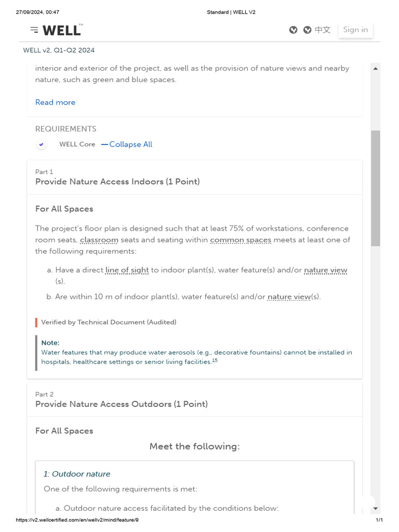Open footnote 15 reference in the note
The height and width of the screenshot is (532, 399).
click(215, 361)
